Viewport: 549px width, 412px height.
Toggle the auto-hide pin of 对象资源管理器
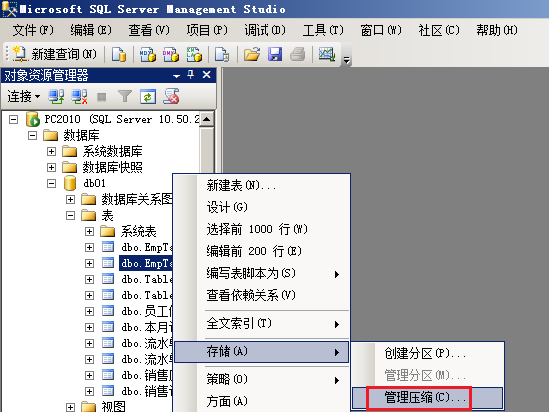point(190,75)
